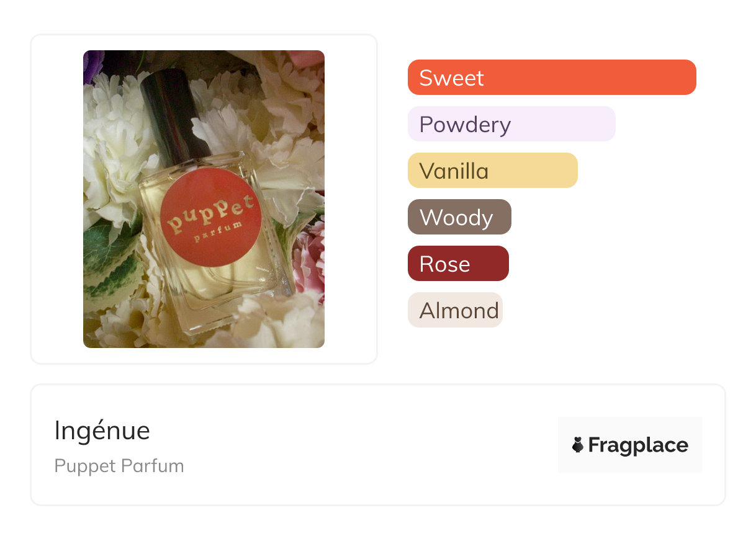Open the Ingénue fragrance title
Image resolution: width=756 pixels, height=536 pixels.
[x=102, y=431]
